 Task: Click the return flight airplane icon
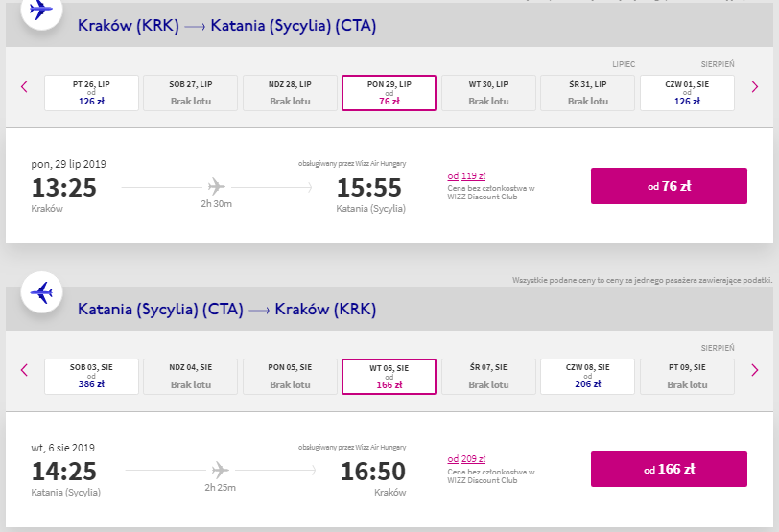pyautogui.click(x=42, y=292)
